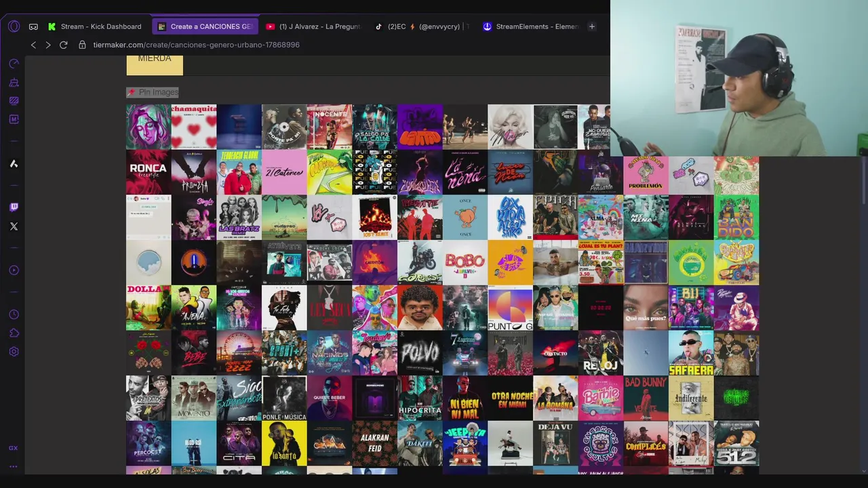This screenshot has width=868, height=488.
Task: View site security lock information
Action: [82, 45]
